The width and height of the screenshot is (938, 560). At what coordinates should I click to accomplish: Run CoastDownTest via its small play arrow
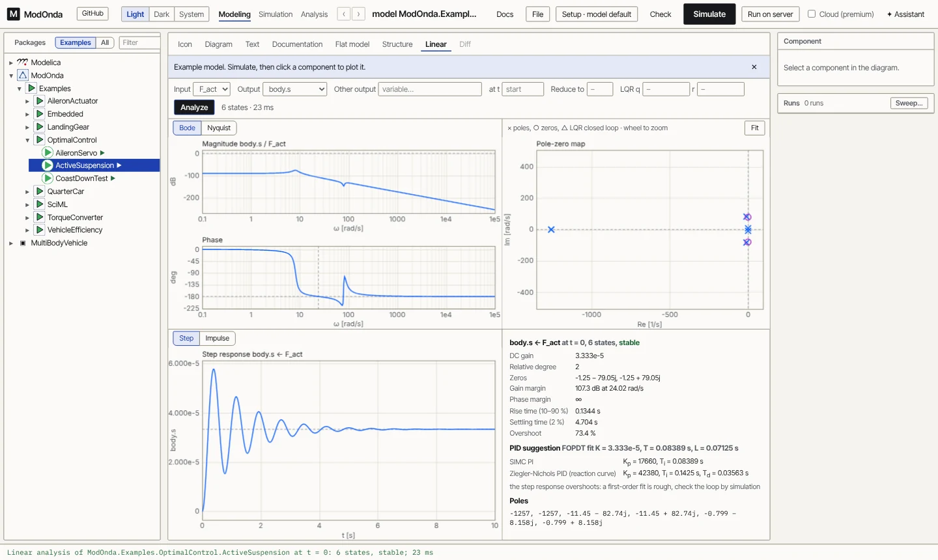[113, 178]
